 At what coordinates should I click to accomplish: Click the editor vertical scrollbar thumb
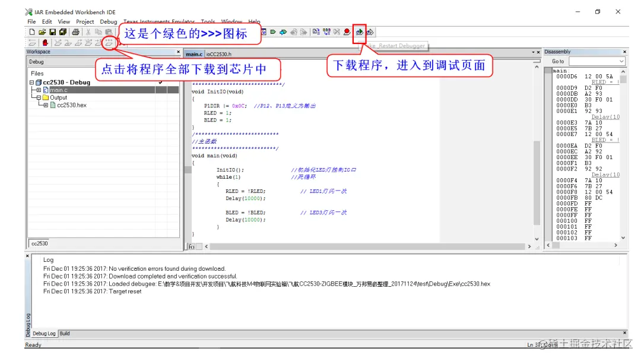(x=537, y=183)
